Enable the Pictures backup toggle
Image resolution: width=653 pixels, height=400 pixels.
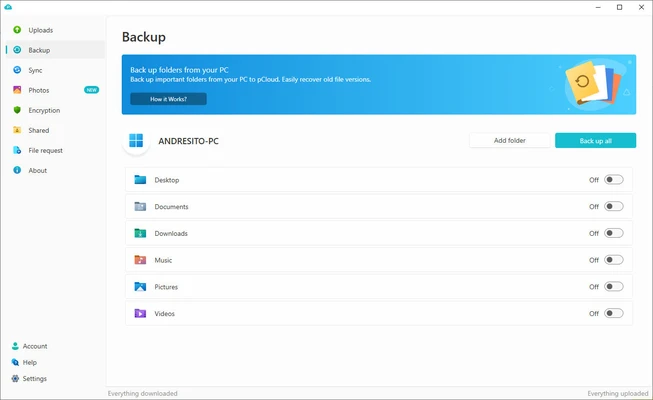614,286
